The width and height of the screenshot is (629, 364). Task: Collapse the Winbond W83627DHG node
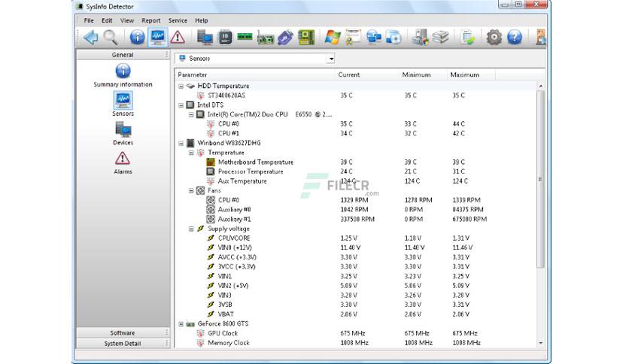tap(181, 143)
